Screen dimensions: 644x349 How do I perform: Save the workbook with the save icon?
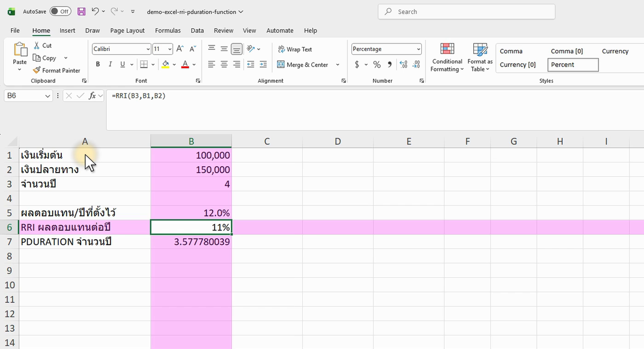click(x=82, y=11)
